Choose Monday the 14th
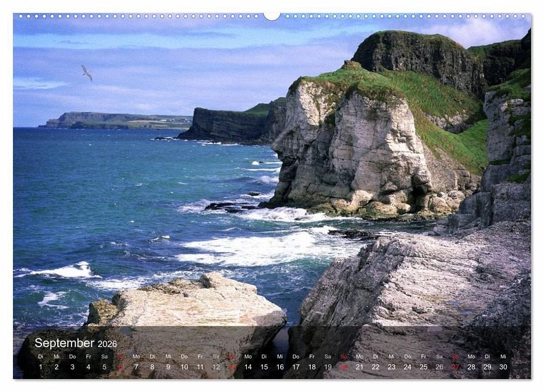The height and width of the screenshot is (392, 544). point(248,367)
